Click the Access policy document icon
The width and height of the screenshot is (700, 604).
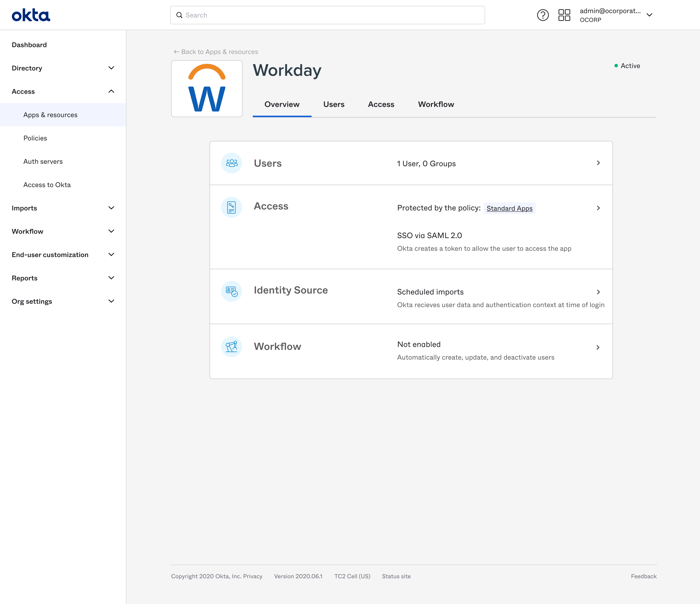click(x=231, y=207)
